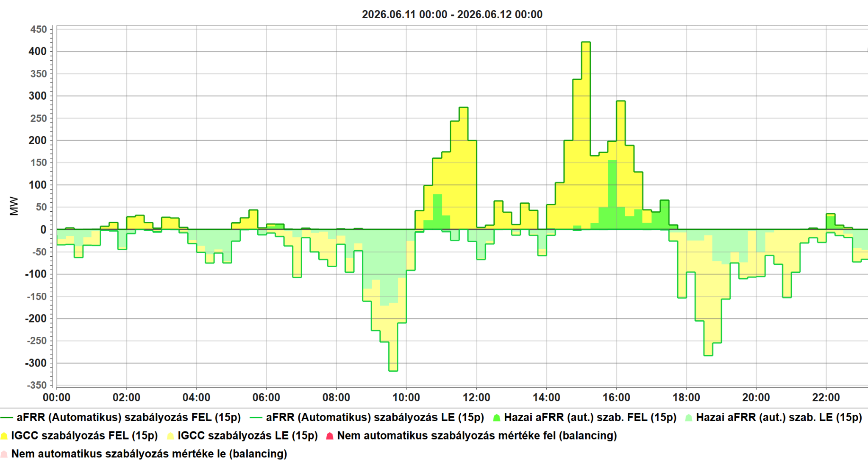The image size is (868, 462).
Task: Click the -150 y-axis tick label
Action: [x=37, y=296]
